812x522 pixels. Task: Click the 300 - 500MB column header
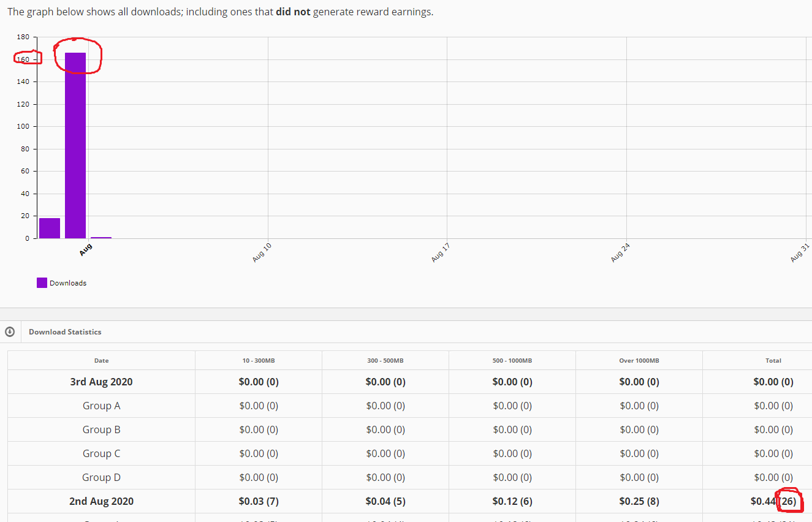pos(385,360)
